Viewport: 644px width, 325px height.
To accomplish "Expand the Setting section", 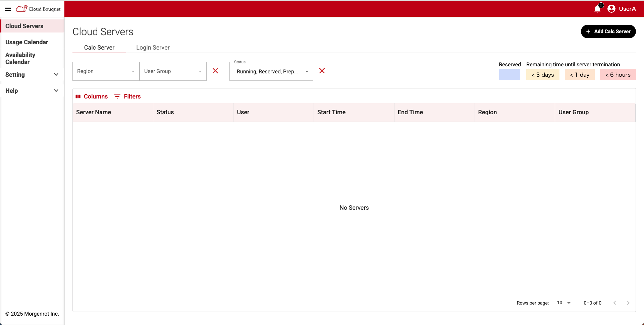I will coord(32,75).
